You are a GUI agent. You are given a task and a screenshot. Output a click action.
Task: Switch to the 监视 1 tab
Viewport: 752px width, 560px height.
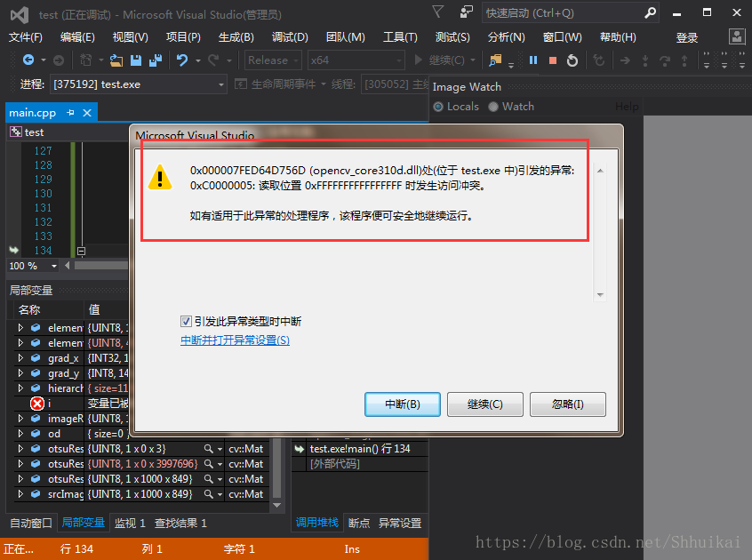[130, 523]
